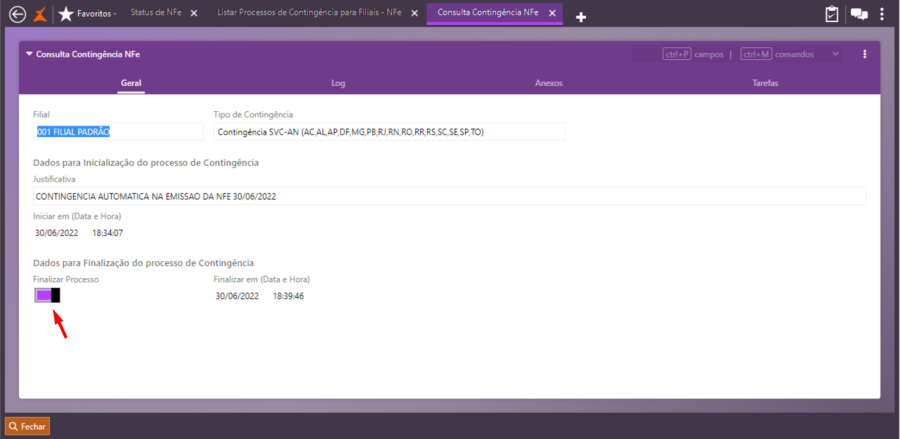The image size is (900, 439).
Task: Close the Consulta Contingência NFe tab
Action: [552, 13]
